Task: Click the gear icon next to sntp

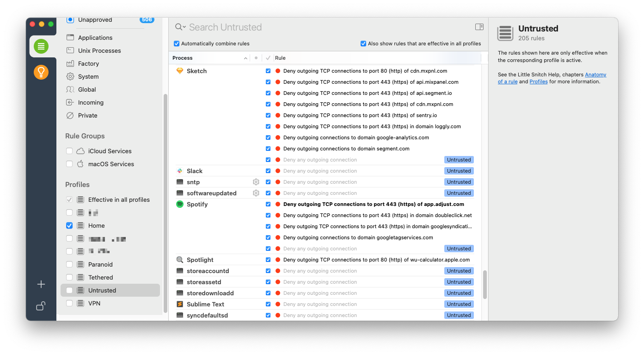Action: click(256, 182)
